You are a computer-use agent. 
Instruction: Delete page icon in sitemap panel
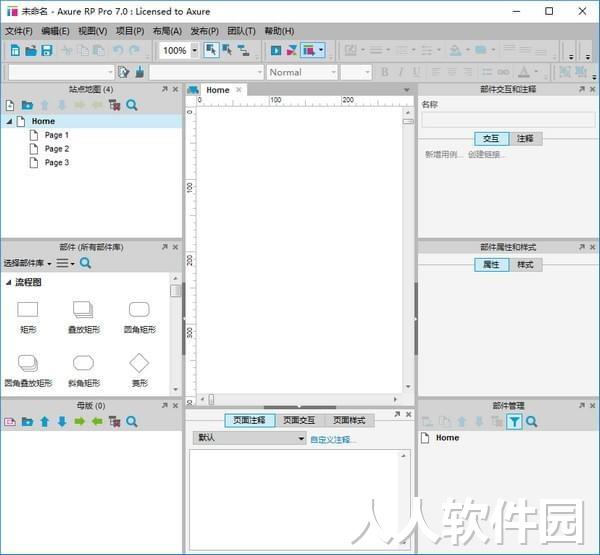[114, 105]
